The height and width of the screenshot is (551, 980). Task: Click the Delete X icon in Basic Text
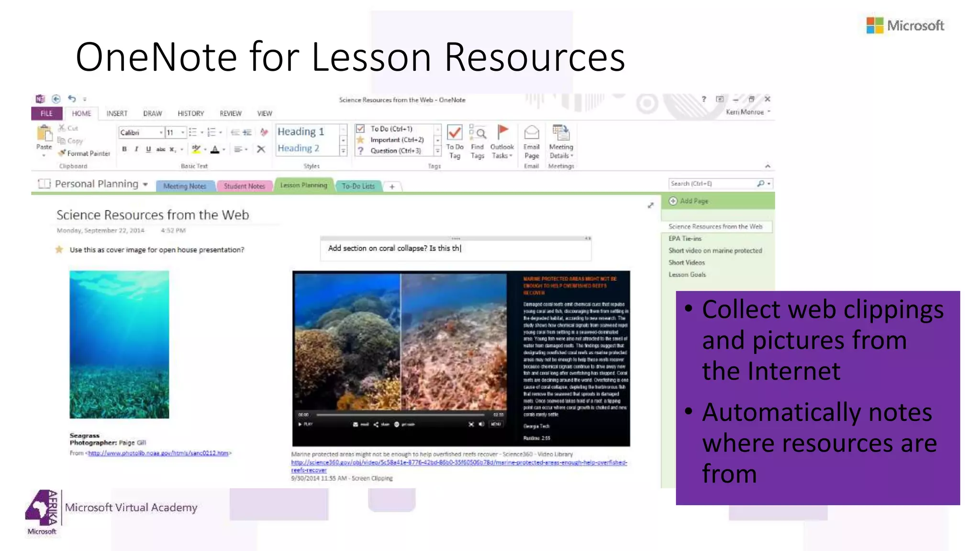point(261,149)
